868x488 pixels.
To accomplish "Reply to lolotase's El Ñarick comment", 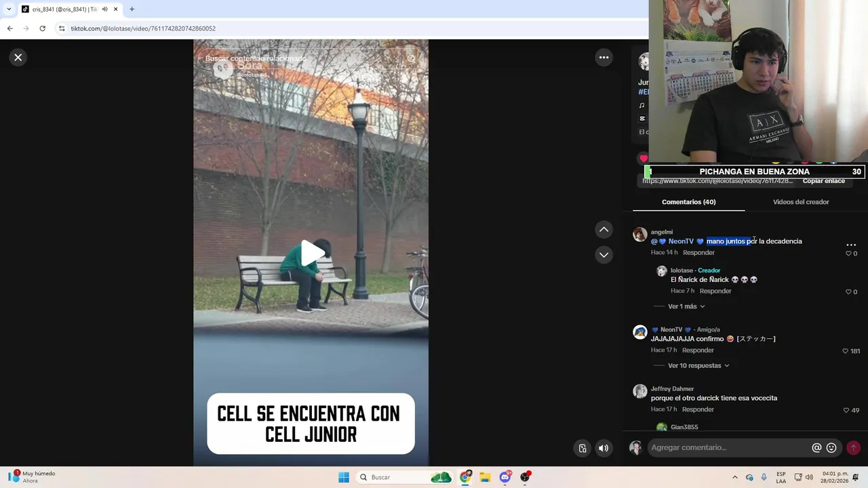I will (x=715, y=291).
